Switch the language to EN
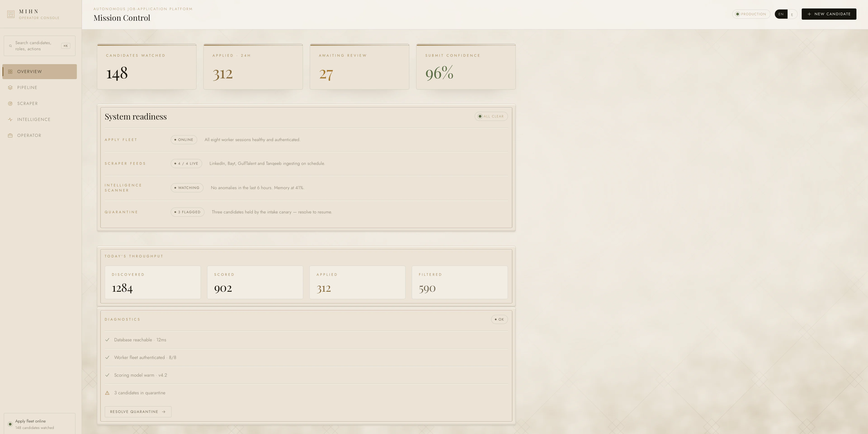 pos(781,14)
